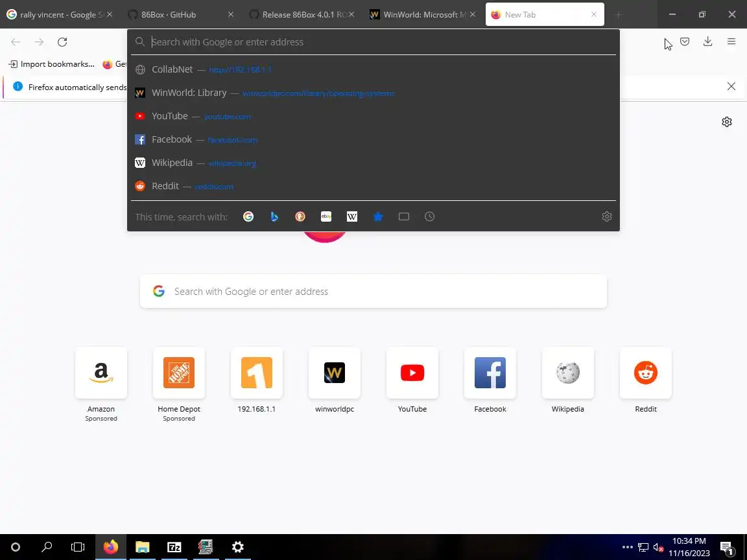Viewport: 747px width, 560px height.
Task: Search this time with Wikipedia icon
Action: 352,216
